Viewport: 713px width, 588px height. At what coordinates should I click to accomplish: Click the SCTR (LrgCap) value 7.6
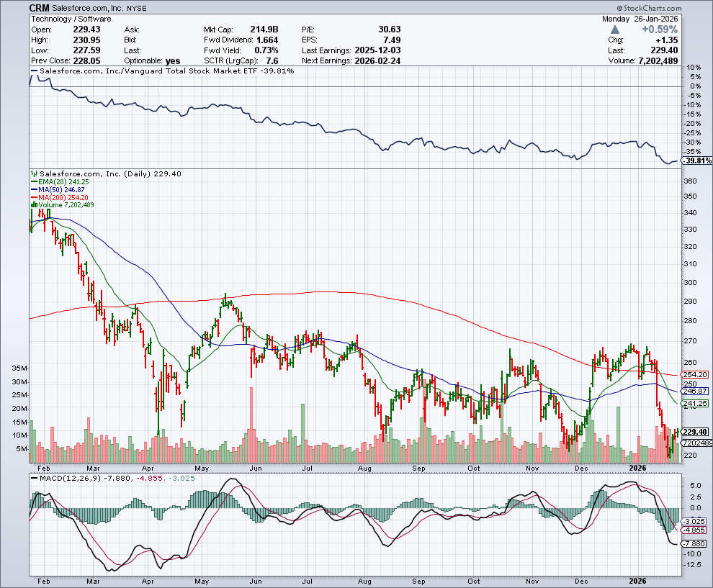tap(272, 60)
